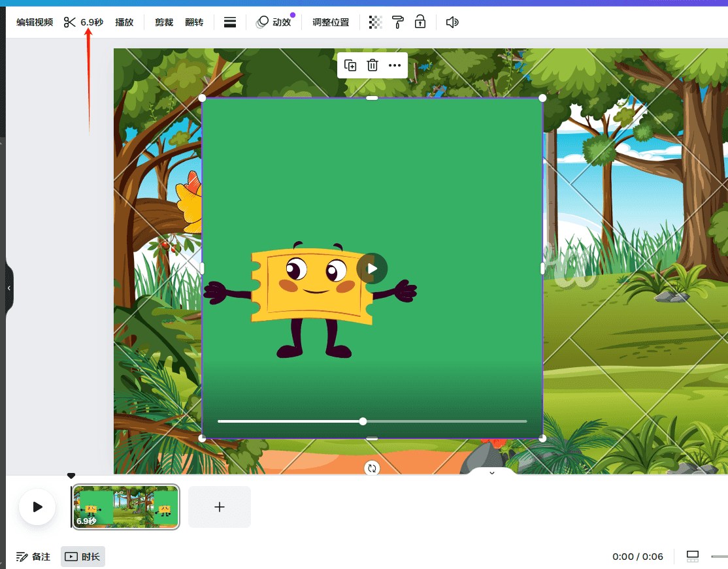Open the 播放 (Playback) options
Screen dimensions: 728x569
pyautogui.click(x=124, y=22)
